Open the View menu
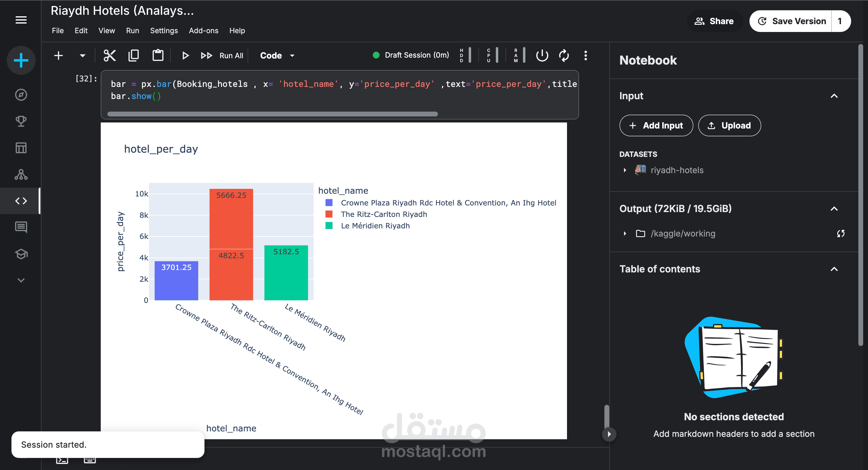The image size is (868, 470). [x=106, y=31]
